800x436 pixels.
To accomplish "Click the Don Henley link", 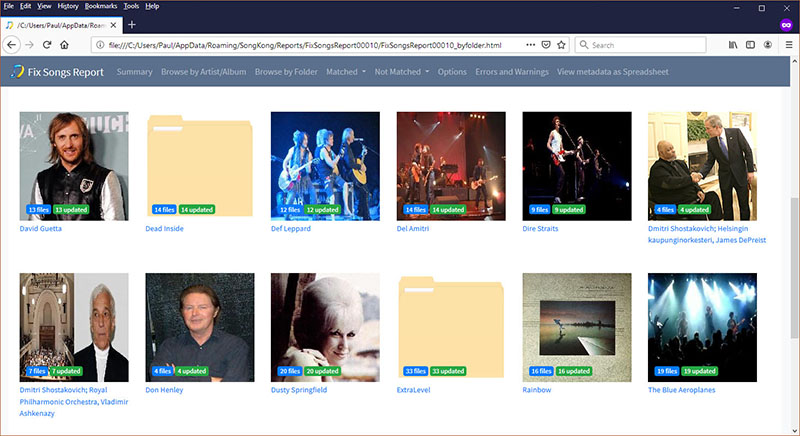I will pyautogui.click(x=164, y=390).
